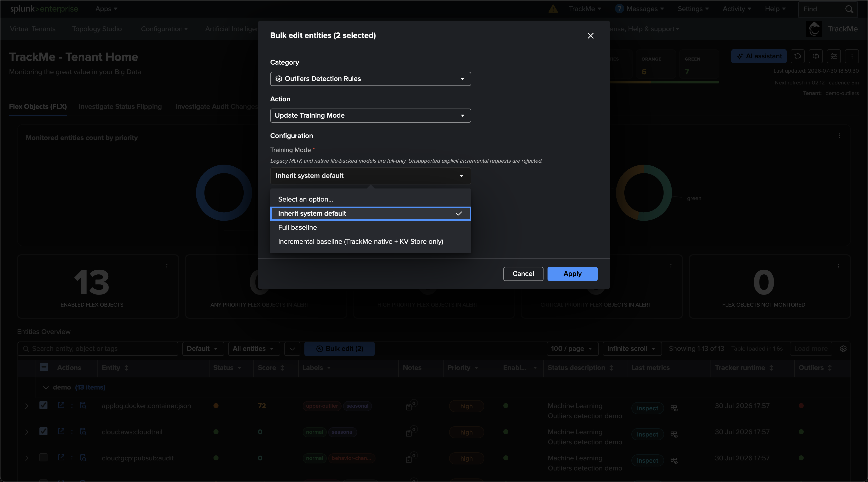868x482 pixels.
Task: Click the Apply button
Action: [572, 274]
